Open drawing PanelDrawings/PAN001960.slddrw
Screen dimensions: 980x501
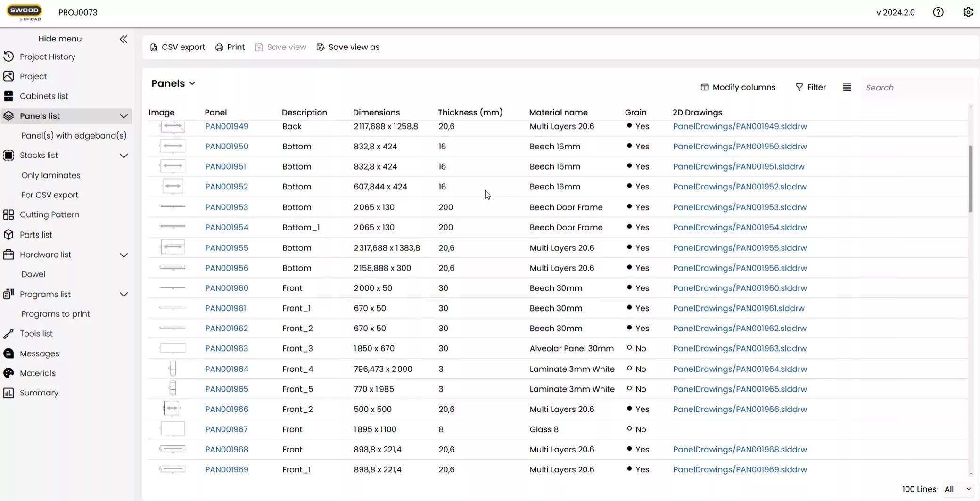(740, 288)
